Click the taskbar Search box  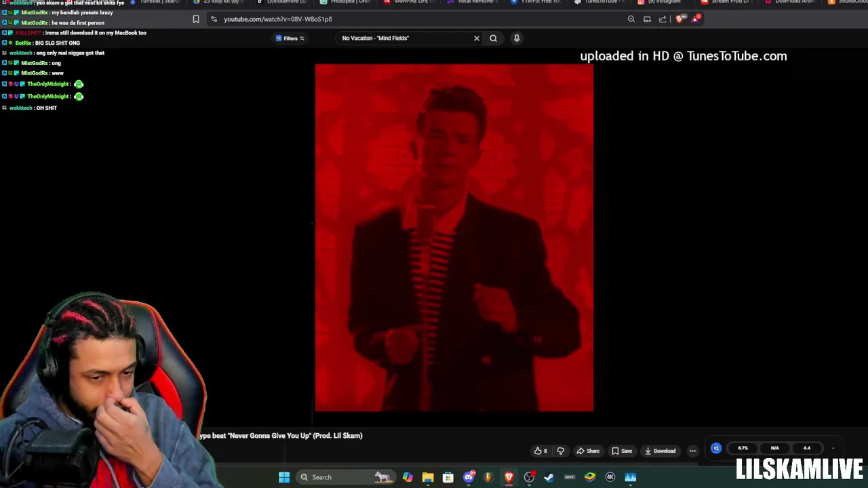tap(346, 477)
